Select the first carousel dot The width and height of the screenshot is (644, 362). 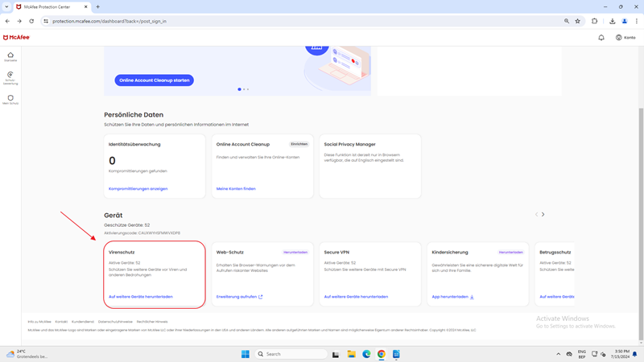tap(239, 89)
